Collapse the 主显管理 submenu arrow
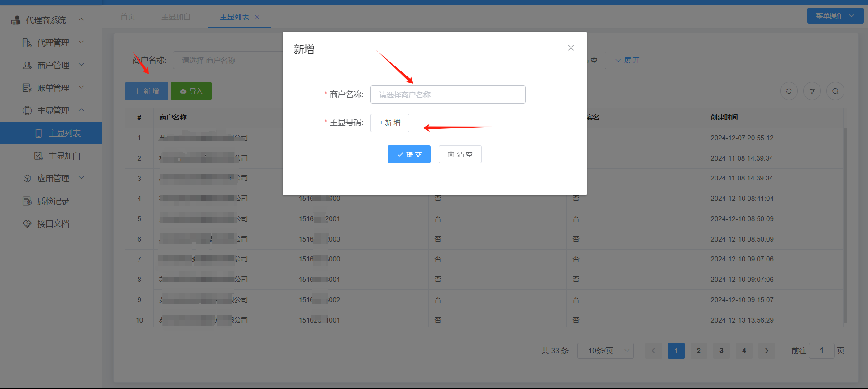868x389 pixels. pyautogui.click(x=82, y=110)
